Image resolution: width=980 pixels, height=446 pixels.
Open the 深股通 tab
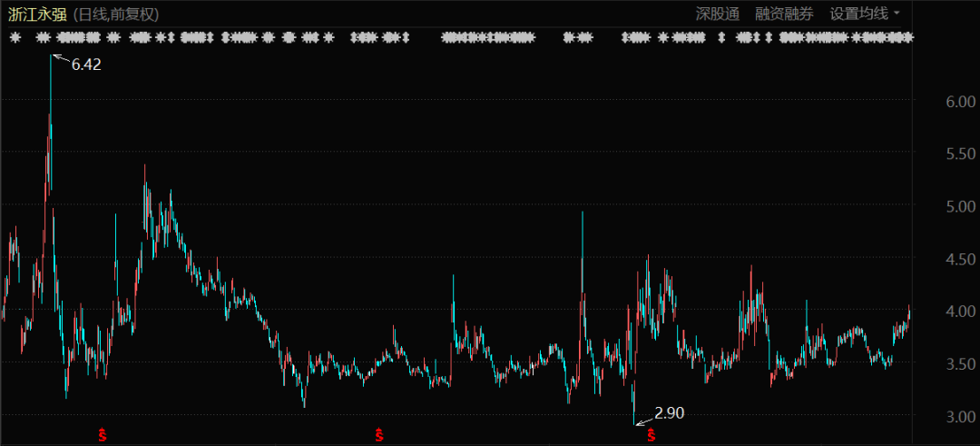coord(718,14)
